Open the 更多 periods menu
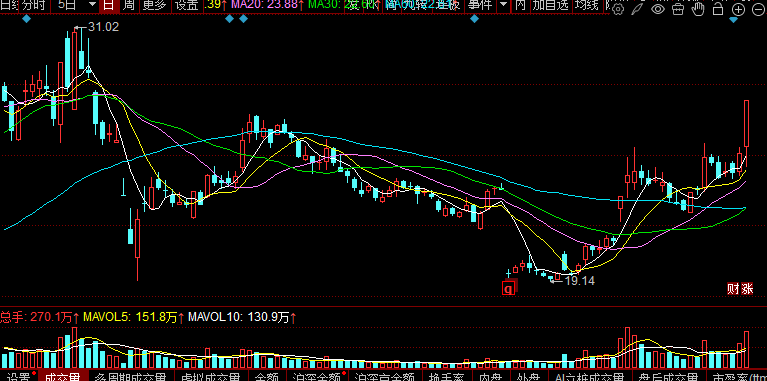The width and height of the screenshot is (767, 381). click(x=154, y=5)
